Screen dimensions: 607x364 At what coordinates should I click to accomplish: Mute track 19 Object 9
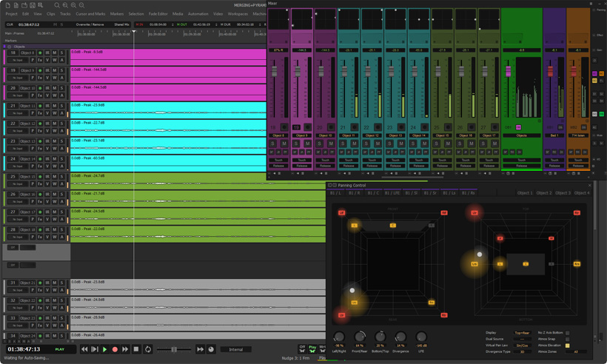point(55,70)
